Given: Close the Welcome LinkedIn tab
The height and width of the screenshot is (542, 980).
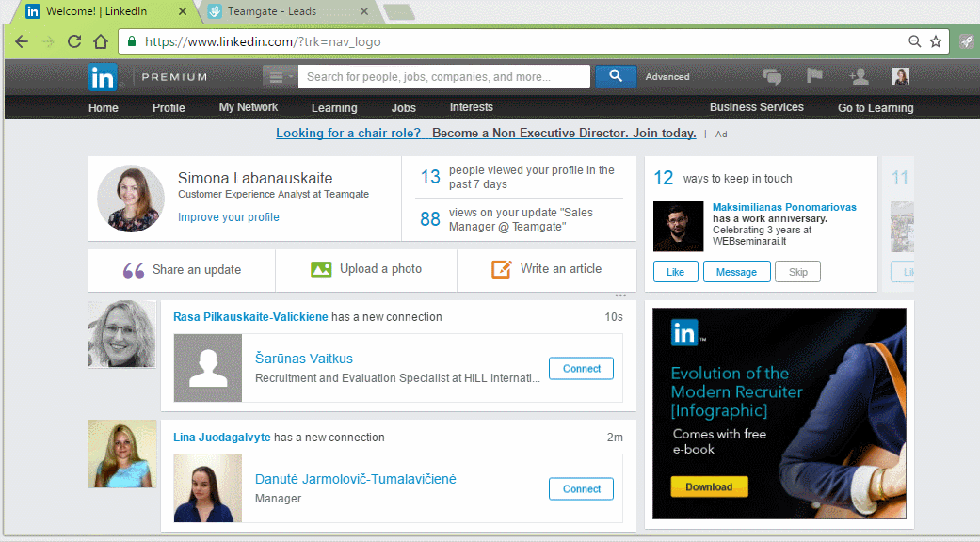Looking at the screenshot, I should [x=183, y=11].
